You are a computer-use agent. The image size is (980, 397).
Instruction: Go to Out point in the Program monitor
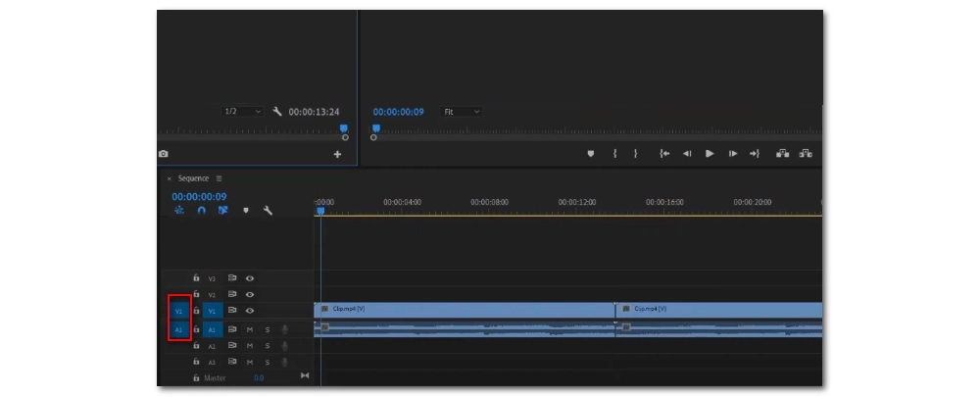pyautogui.click(x=755, y=153)
